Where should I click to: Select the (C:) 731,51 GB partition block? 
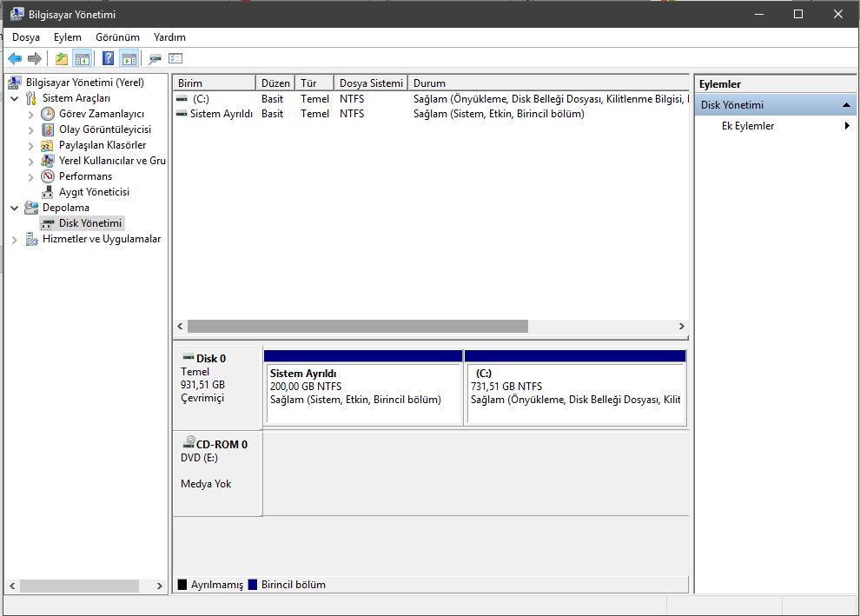pos(575,387)
